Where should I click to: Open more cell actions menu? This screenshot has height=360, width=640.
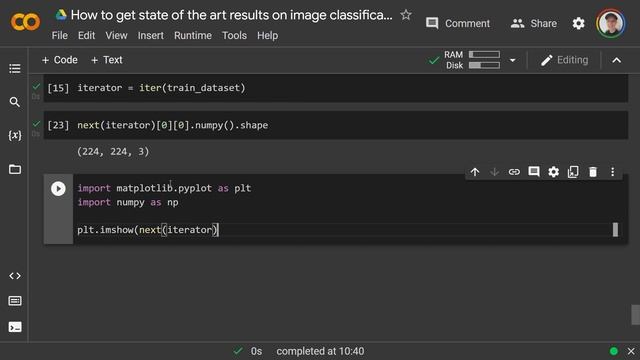[612, 172]
